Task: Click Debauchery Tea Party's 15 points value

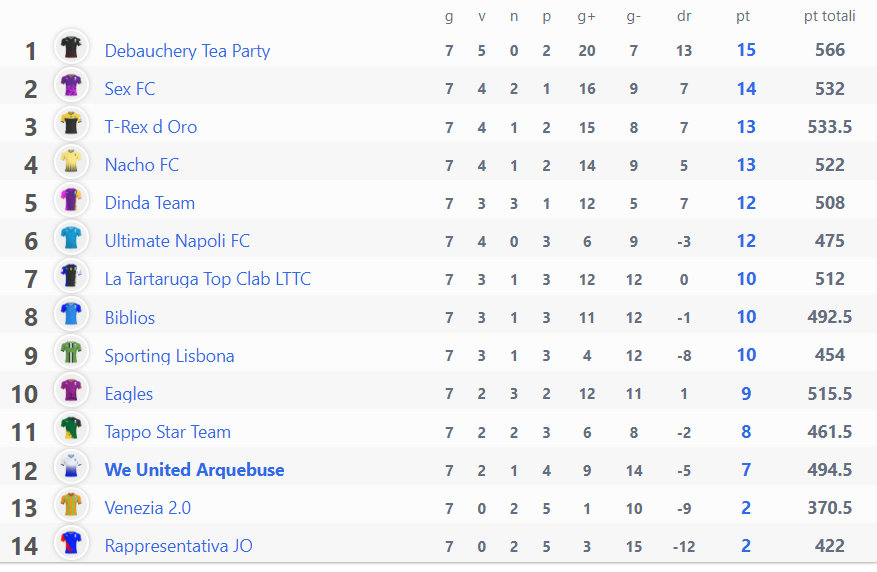Action: point(746,50)
